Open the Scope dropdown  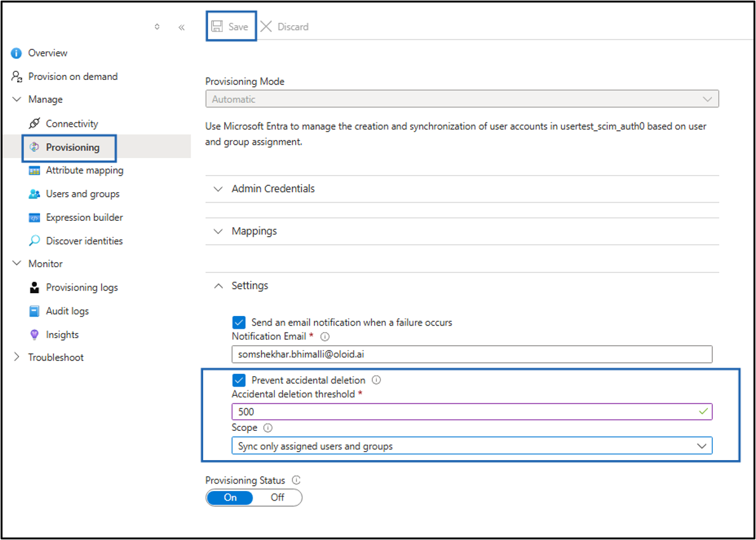472,446
